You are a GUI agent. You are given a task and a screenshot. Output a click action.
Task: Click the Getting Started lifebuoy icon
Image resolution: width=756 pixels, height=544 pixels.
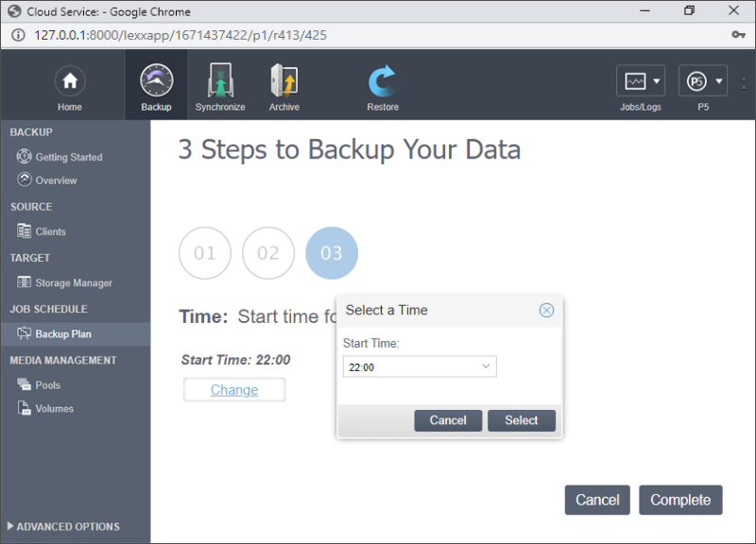[25, 156]
